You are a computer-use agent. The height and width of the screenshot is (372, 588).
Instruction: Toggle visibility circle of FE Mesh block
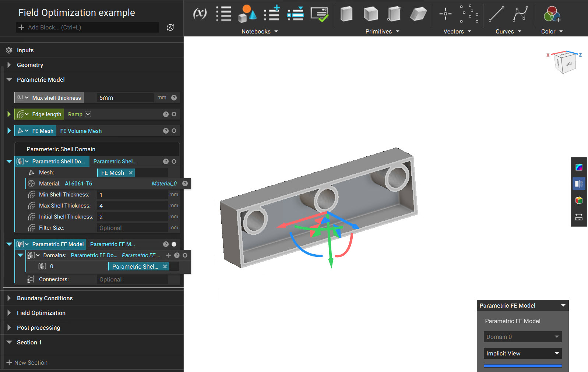pyautogui.click(x=174, y=131)
